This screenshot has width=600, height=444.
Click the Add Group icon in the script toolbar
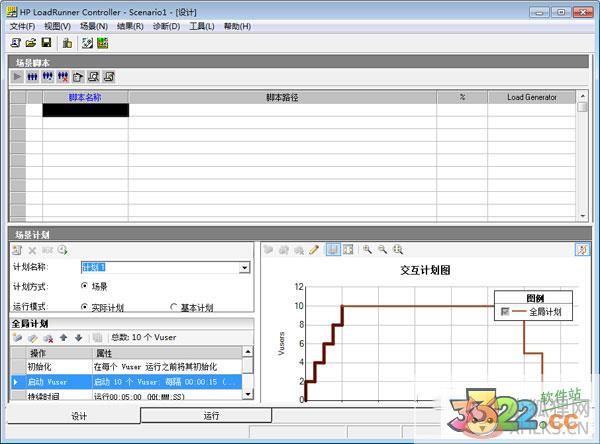pos(47,77)
